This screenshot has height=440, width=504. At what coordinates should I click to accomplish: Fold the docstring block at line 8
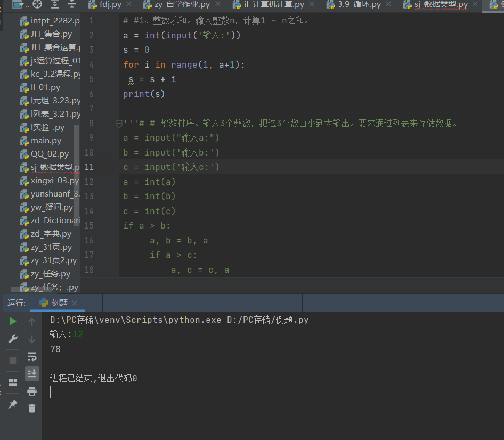pyautogui.click(x=119, y=124)
